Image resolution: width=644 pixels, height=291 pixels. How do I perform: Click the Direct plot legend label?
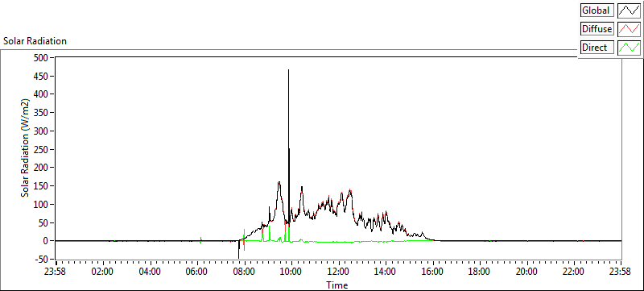point(597,48)
